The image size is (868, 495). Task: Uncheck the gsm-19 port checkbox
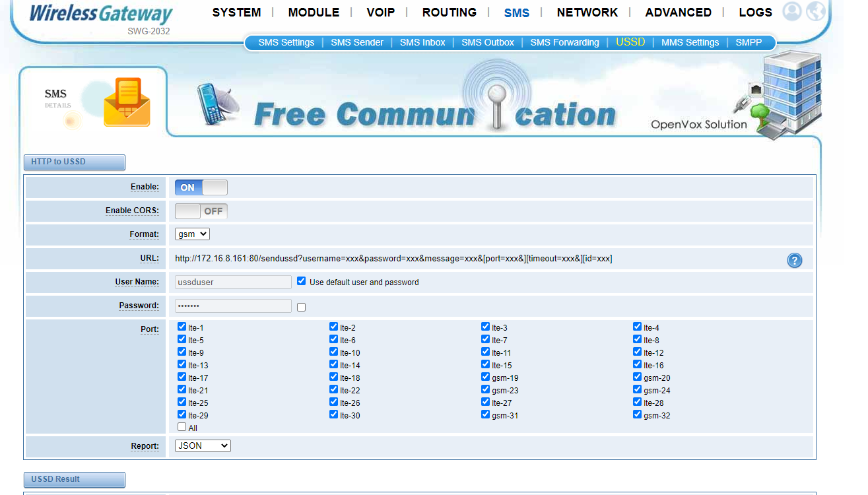pos(486,377)
